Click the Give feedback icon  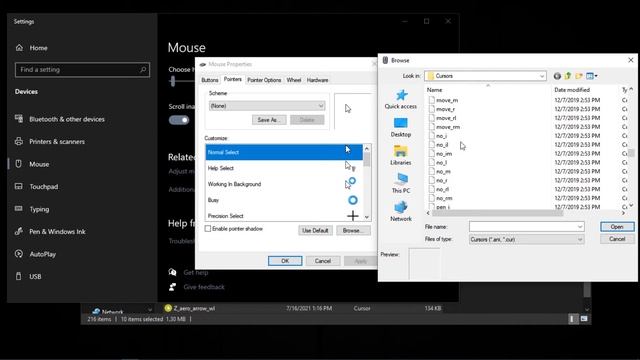[x=173, y=287]
